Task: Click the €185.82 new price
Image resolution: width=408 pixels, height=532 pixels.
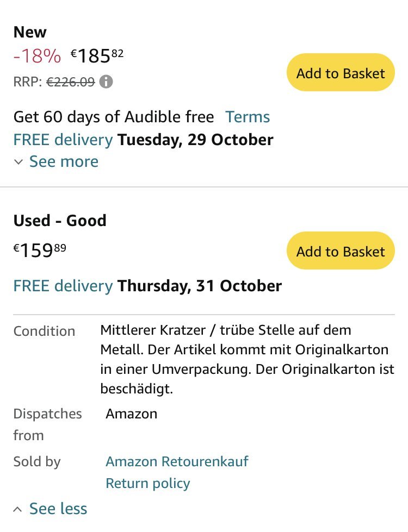Action: click(97, 55)
